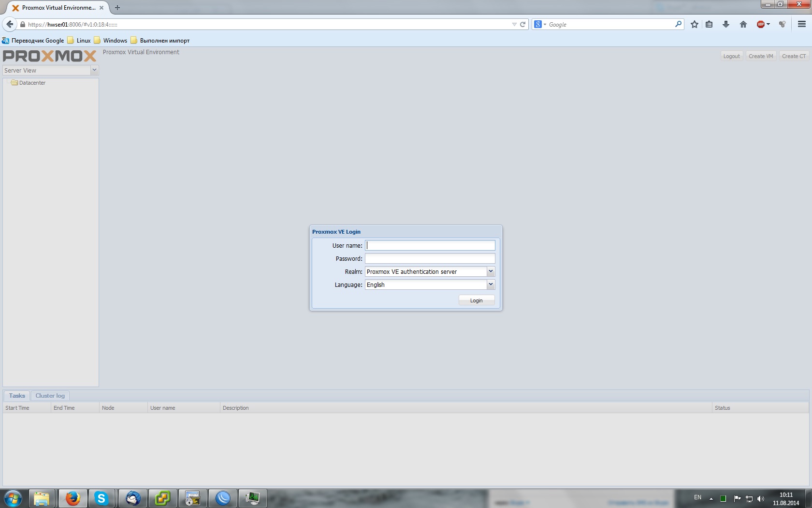Screen dimensions: 812x508
Task: Sort by End Time column header
Action: [x=75, y=408]
